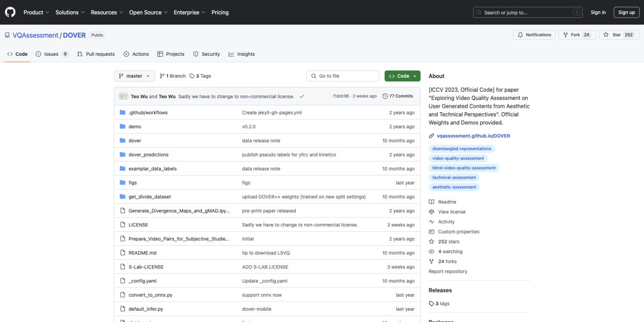The image size is (644, 322).
Task: Star the DOVER repository
Action: pos(612,35)
